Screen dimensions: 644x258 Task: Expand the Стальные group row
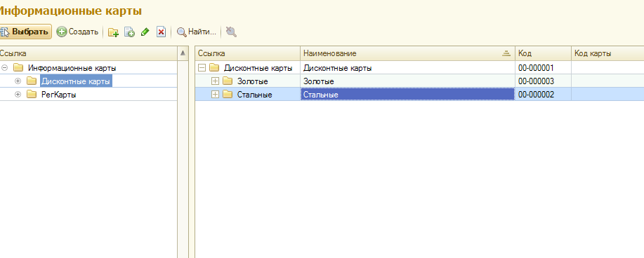(215, 95)
